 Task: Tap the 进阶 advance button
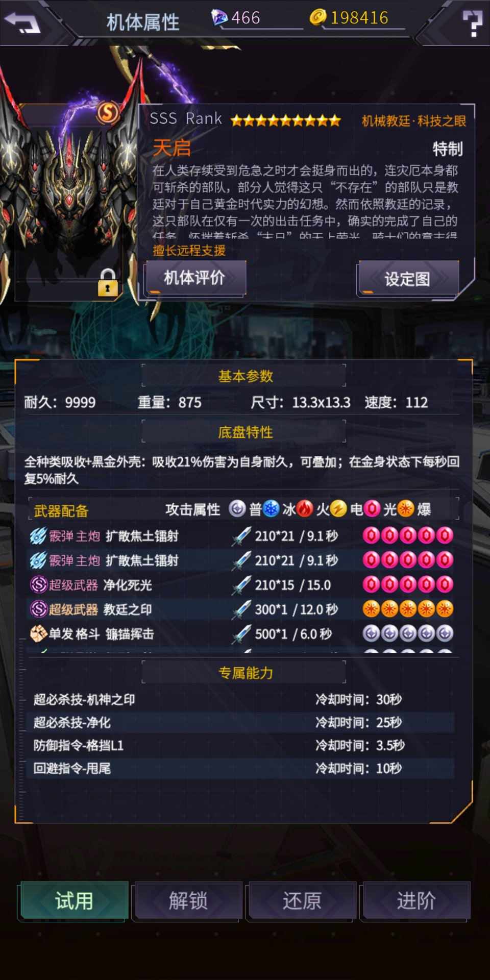[x=416, y=901]
